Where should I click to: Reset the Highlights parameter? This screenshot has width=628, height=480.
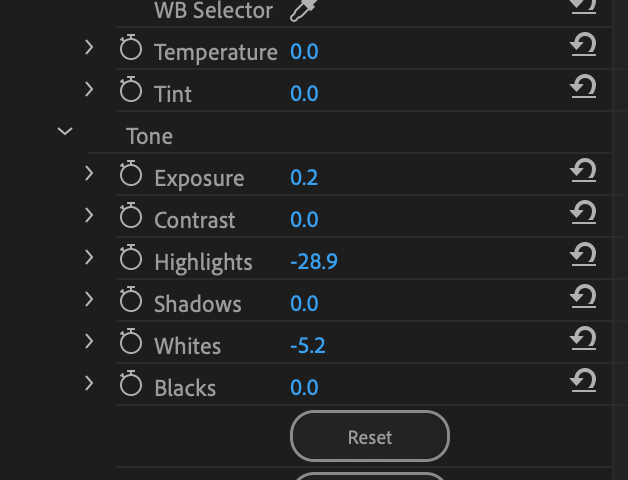point(583,256)
